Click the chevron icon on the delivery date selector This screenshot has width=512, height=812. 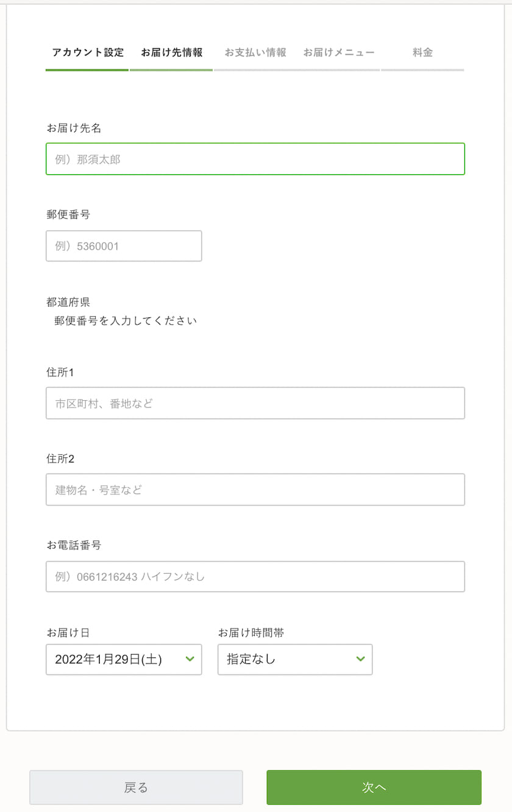[190, 659]
